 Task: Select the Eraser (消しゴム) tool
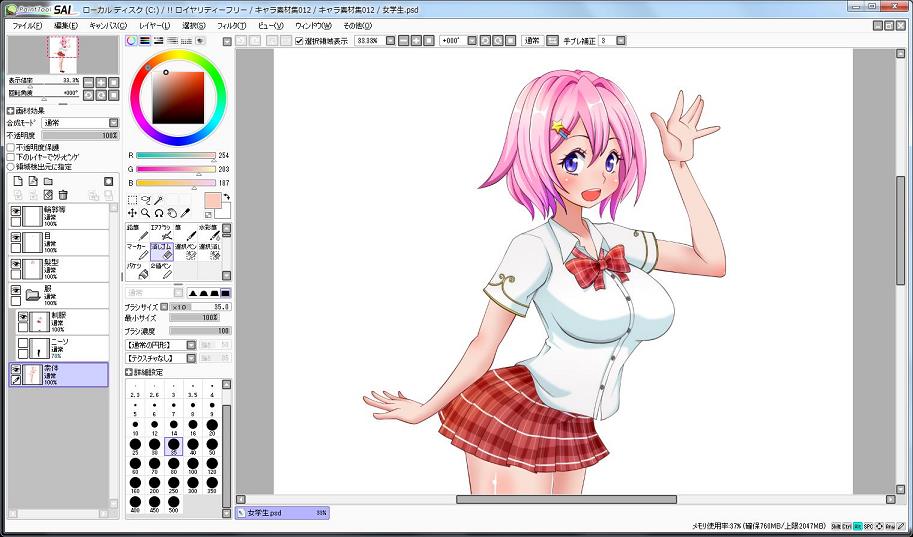pyautogui.click(x=161, y=250)
